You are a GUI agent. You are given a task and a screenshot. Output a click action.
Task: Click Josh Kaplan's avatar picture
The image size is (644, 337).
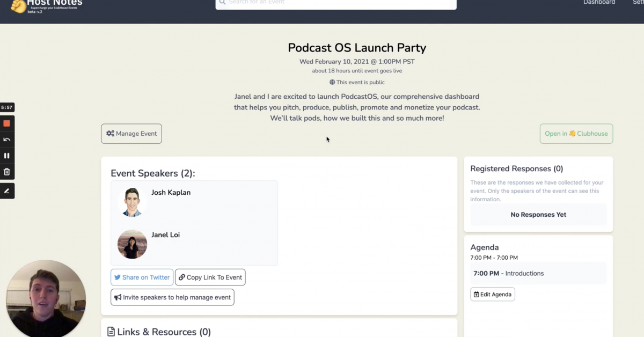click(x=132, y=202)
